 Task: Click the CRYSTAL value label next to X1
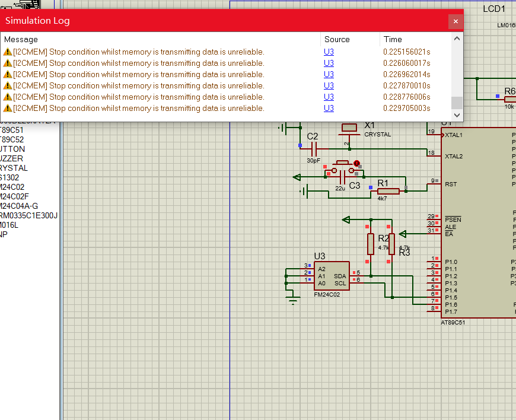click(x=378, y=135)
